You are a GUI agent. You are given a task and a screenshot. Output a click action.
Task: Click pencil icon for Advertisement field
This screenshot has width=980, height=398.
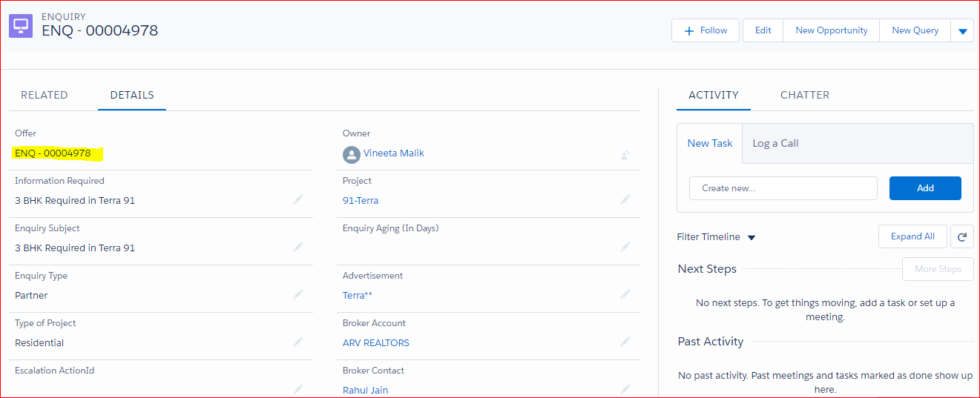pos(625,295)
